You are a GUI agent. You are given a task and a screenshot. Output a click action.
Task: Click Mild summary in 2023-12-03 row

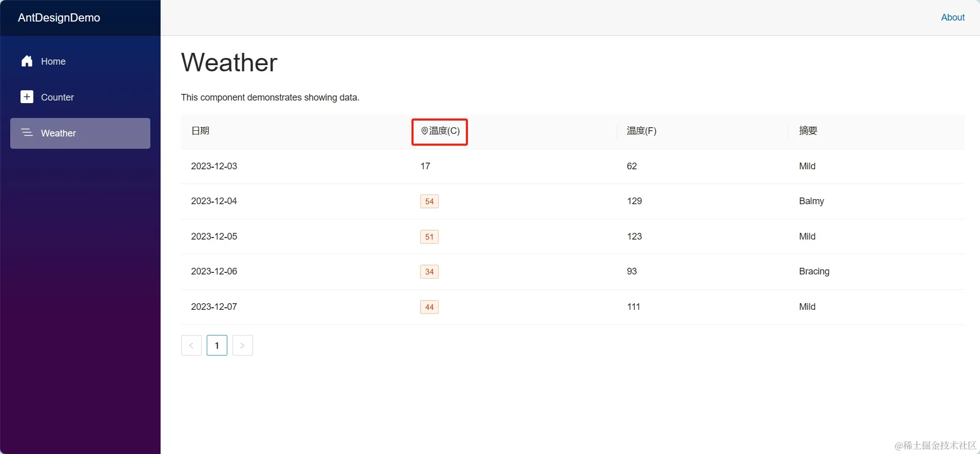(x=807, y=166)
